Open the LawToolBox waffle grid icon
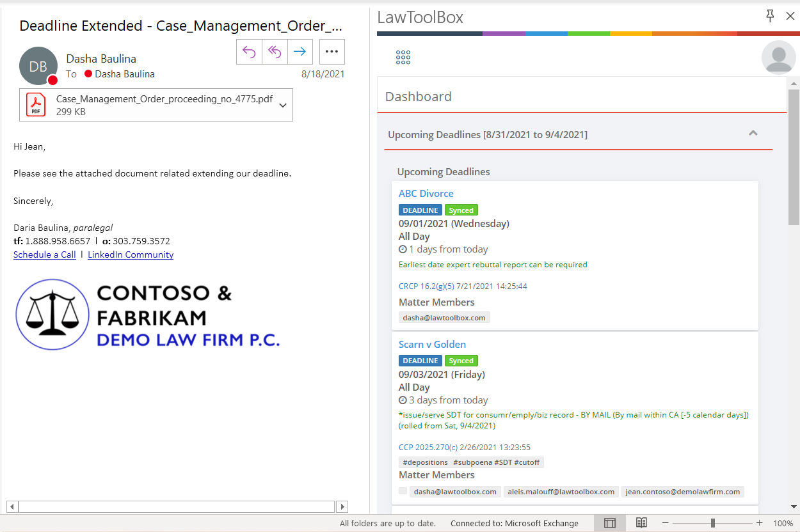The width and height of the screenshot is (800, 532). [x=403, y=57]
